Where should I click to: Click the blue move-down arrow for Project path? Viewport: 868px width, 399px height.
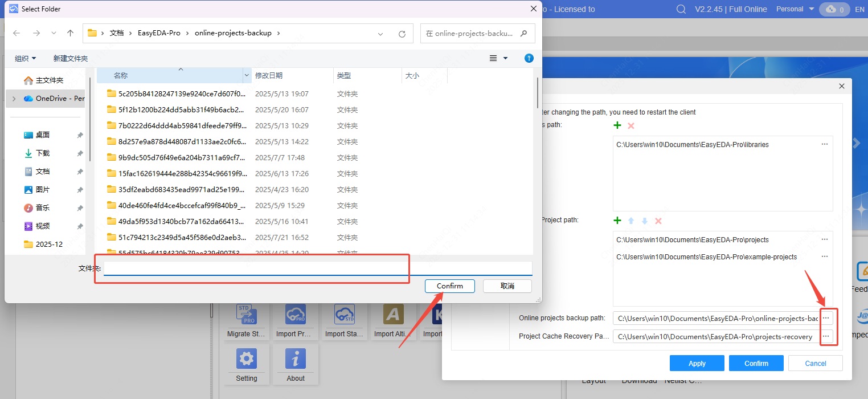pyautogui.click(x=645, y=221)
